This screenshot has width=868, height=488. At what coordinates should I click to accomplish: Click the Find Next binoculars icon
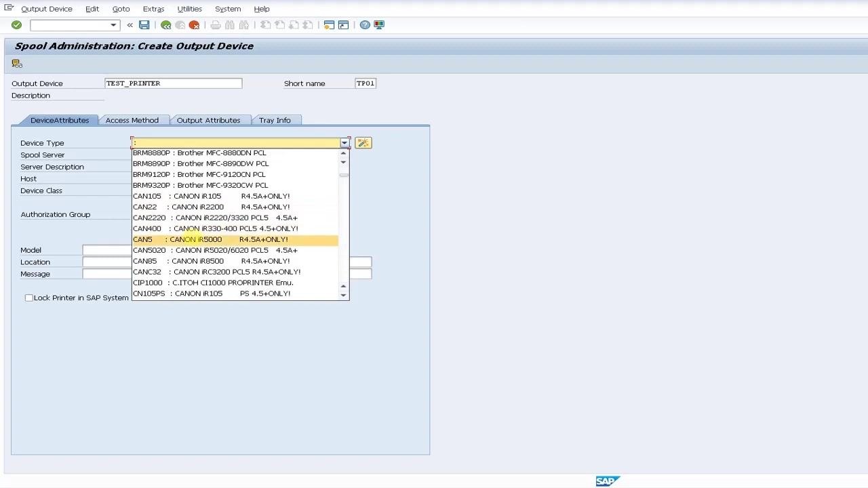coord(243,25)
